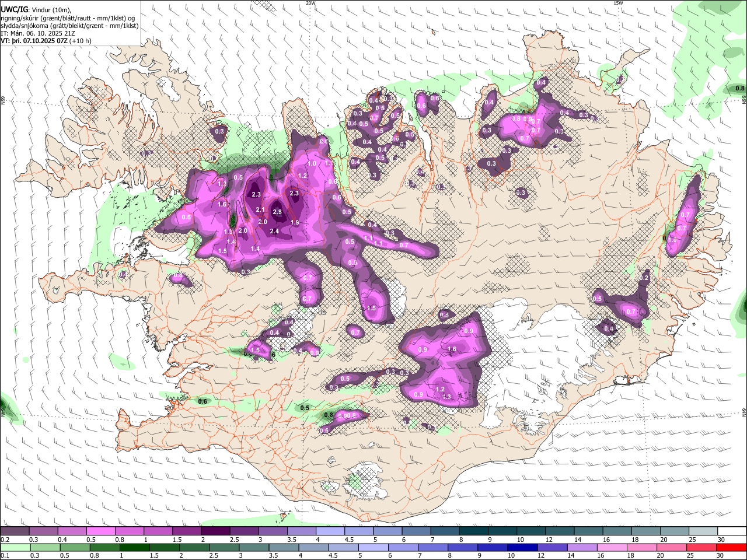The width and height of the screenshot is (747, 560).
Task: Click the '25' label in the upper legend row
Action: tap(692, 540)
